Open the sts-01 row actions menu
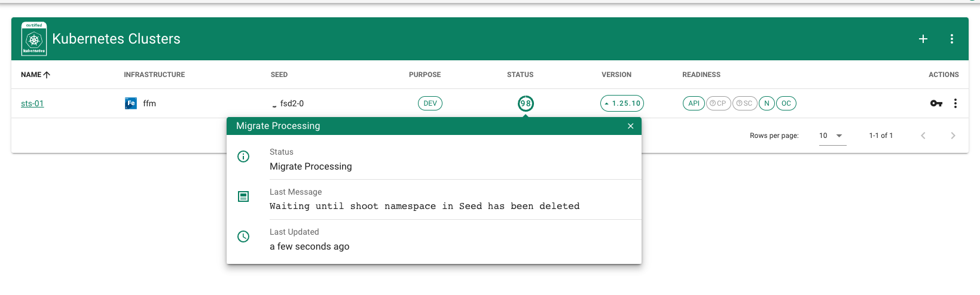 (955, 103)
